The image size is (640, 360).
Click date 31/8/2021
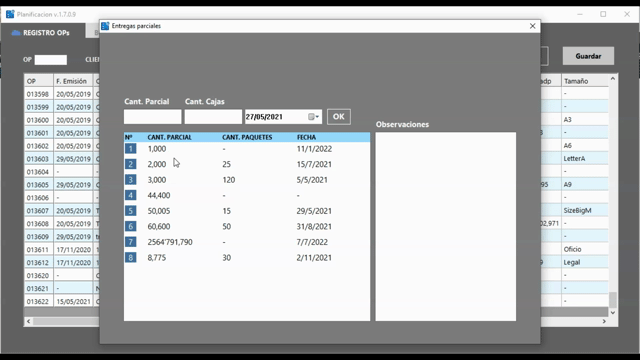(x=314, y=227)
